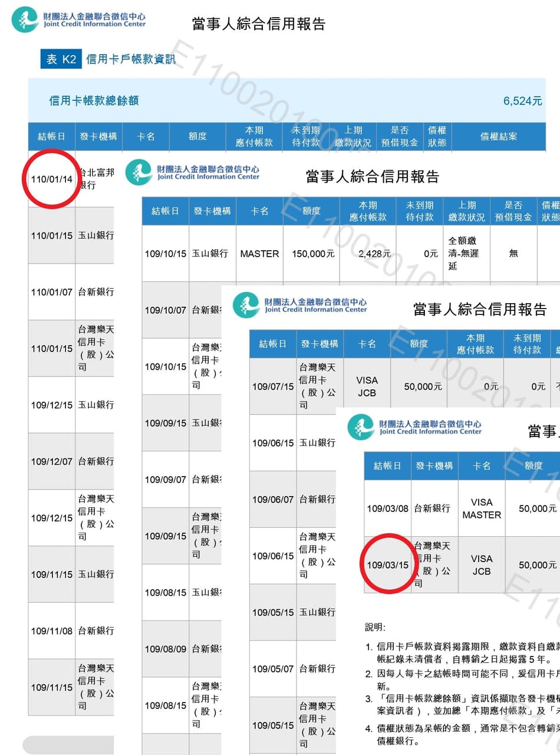Select the 150,000元 credit limit cell
The image size is (560, 755).
coord(313,254)
